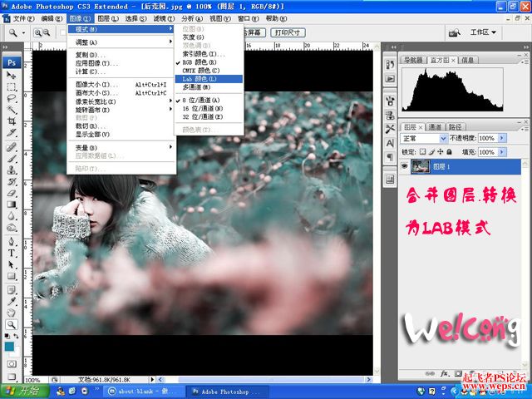This screenshot has width=532, height=399.
Task: Open the 工作区 workspace dropdown
Action: point(483,32)
